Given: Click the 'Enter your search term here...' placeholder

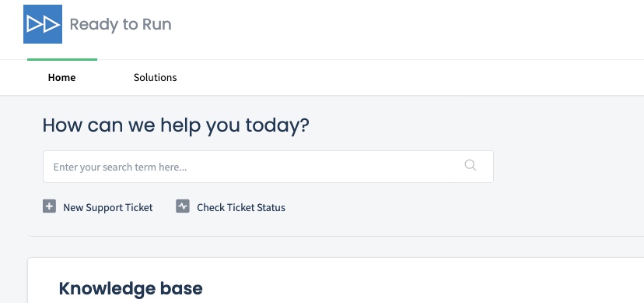Looking at the screenshot, I should [121, 167].
